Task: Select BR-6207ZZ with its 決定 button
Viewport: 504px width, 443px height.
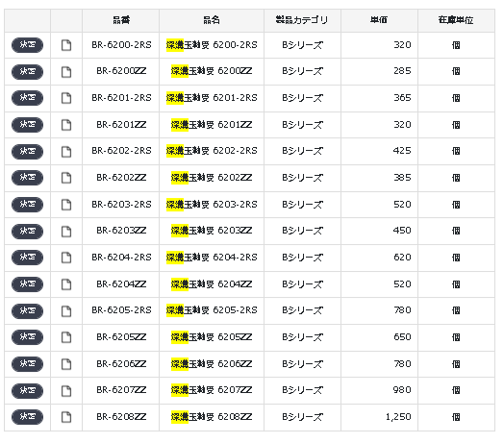Action: tap(27, 390)
